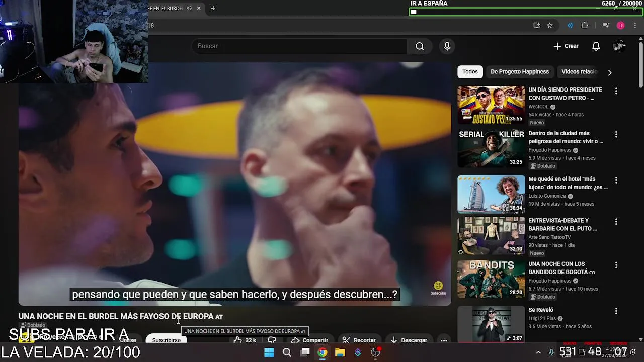Click the Windows notifications bell in tray
This screenshot has height=362, width=644.
click(x=633, y=352)
